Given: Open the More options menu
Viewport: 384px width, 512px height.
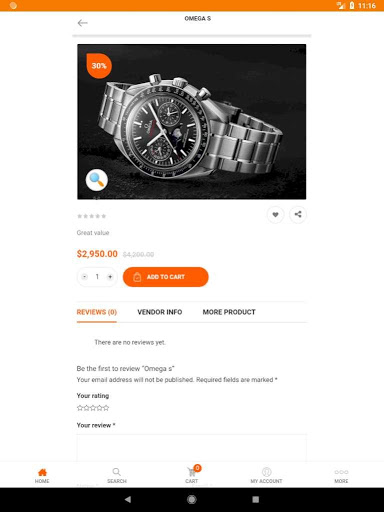Looking at the screenshot, I should click(341, 476).
